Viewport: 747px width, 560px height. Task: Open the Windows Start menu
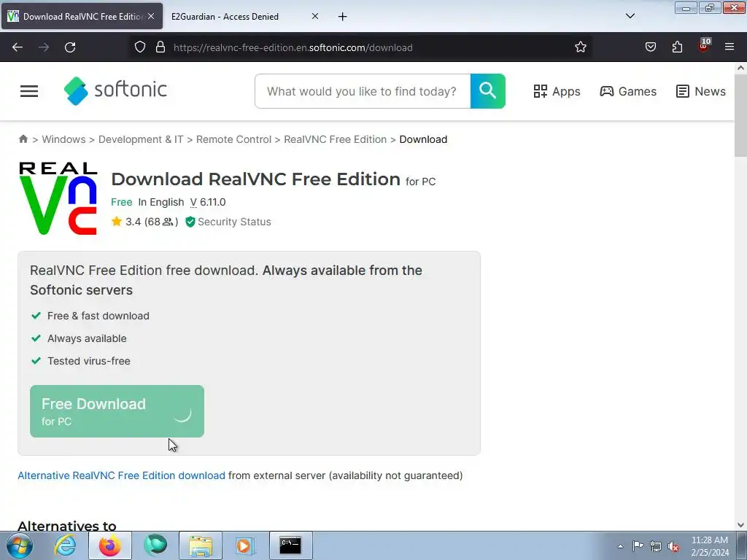coord(19,545)
